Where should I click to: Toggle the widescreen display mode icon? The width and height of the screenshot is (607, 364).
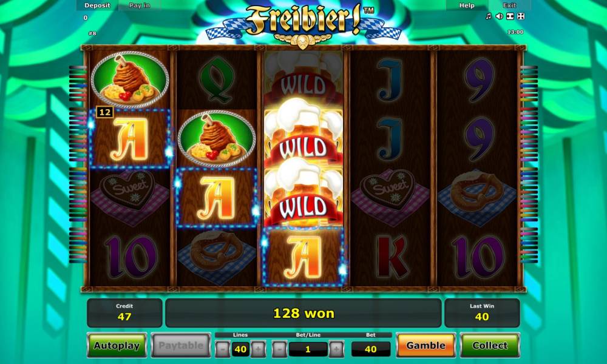510,16
